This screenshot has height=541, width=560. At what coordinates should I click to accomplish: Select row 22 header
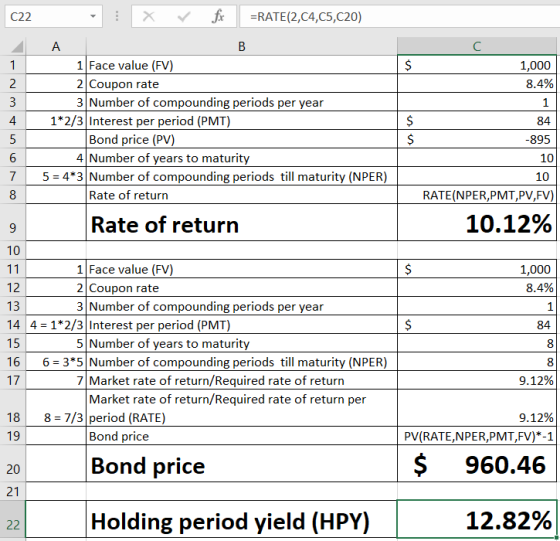tap(13, 519)
